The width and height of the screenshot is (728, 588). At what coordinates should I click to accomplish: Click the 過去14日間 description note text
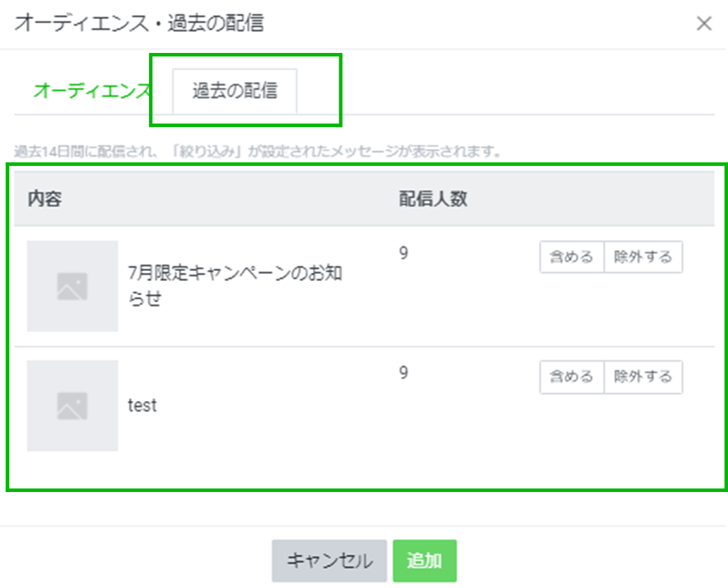coord(257,152)
